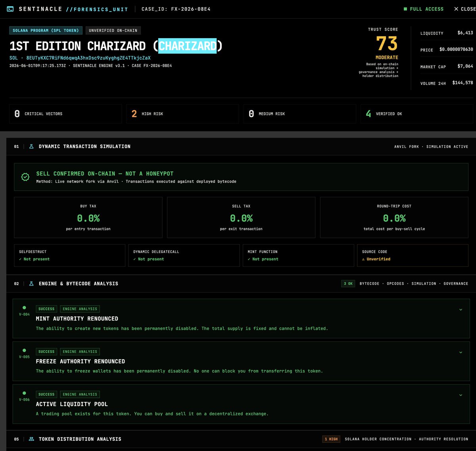
Task: Click the green status dot for V-004
Action: click(x=24, y=308)
